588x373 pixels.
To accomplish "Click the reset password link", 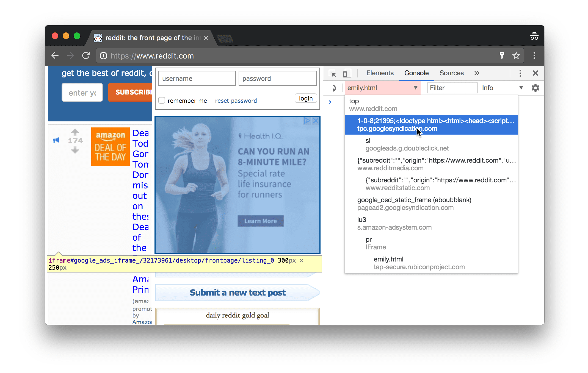I will [236, 100].
